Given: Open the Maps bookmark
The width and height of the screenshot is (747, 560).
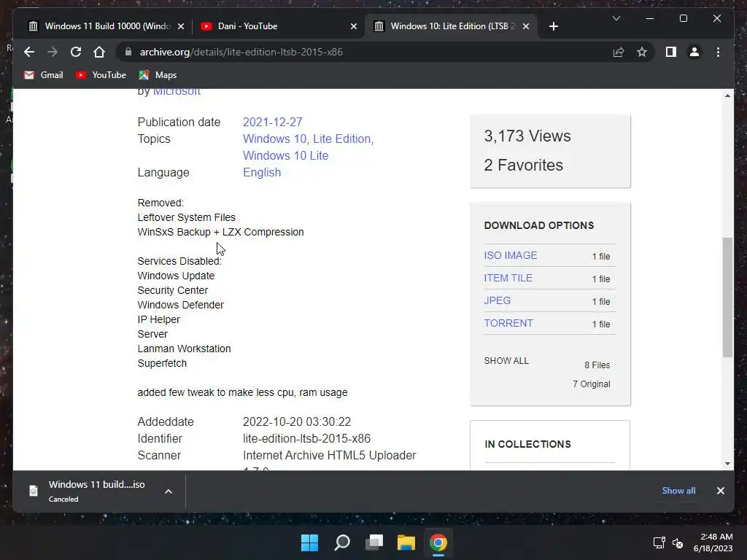Looking at the screenshot, I should [158, 75].
